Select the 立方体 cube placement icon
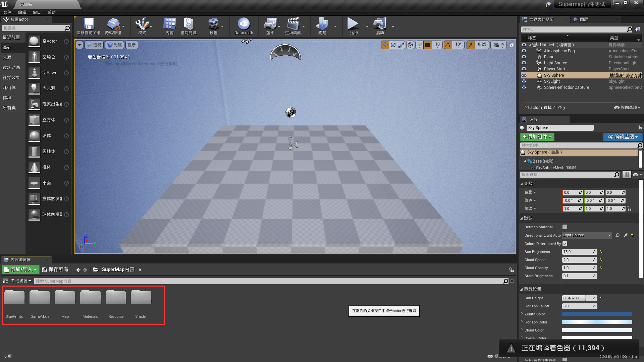This screenshot has height=362, width=644. pyautogui.click(x=34, y=120)
